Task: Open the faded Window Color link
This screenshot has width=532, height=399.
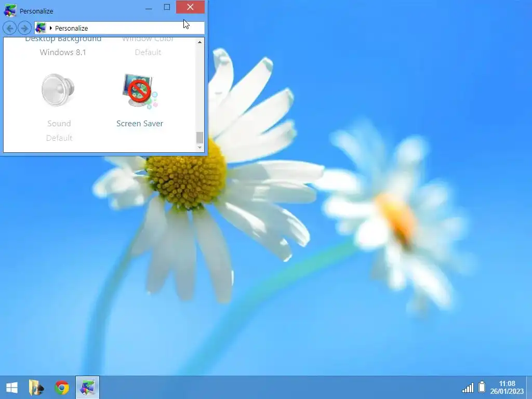Action: (x=148, y=39)
